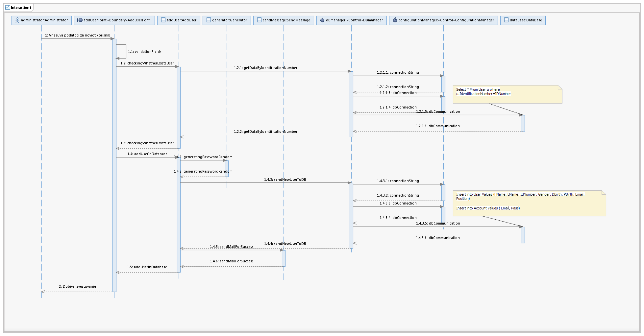Click the configurationManager control icon

click(x=395, y=20)
